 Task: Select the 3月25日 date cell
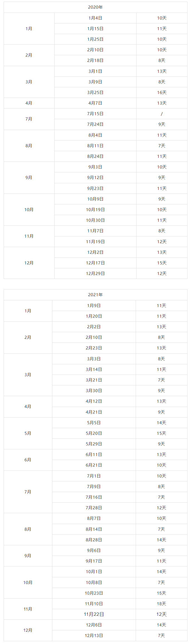95,93
